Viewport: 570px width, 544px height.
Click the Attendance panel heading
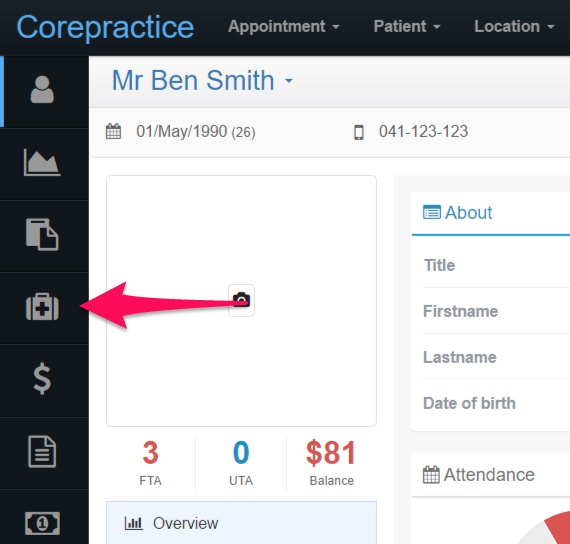click(479, 475)
